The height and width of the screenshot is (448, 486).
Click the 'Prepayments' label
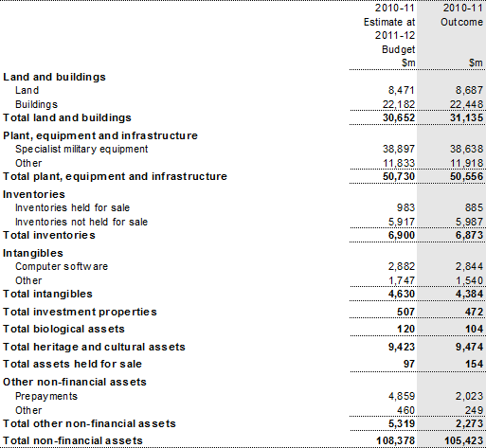(x=46, y=396)
